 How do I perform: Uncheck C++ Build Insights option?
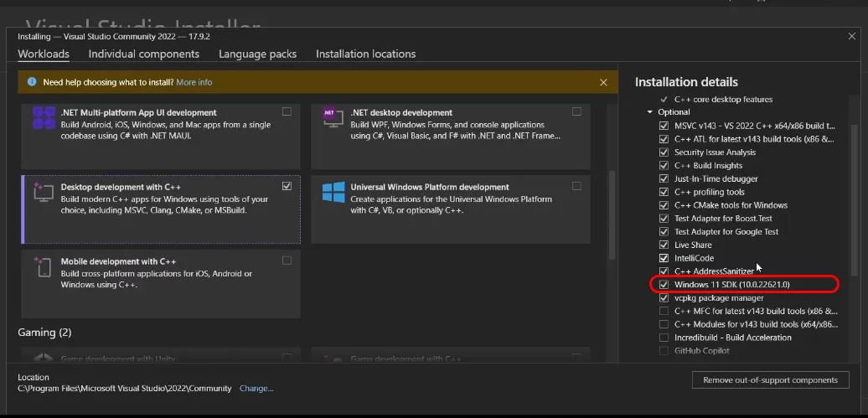tap(664, 166)
